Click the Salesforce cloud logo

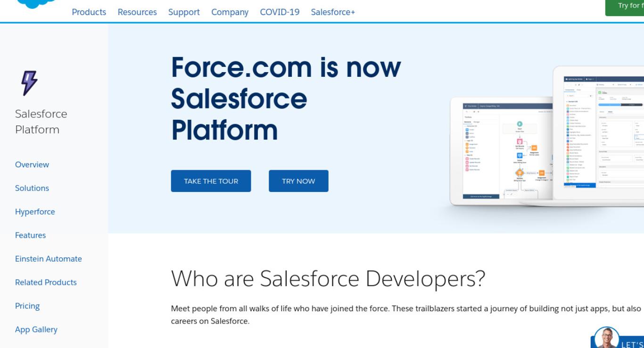point(37,4)
